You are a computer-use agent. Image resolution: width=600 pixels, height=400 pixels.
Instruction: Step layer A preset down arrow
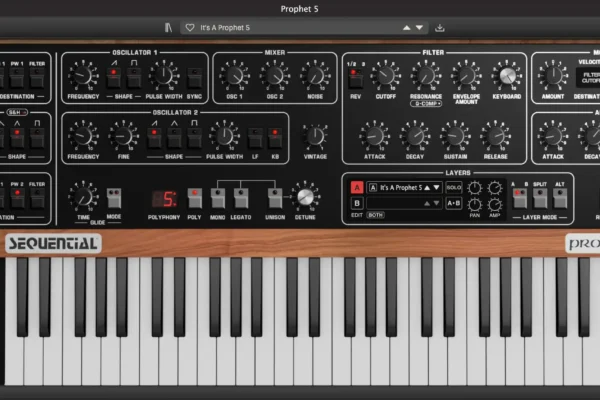click(x=436, y=188)
